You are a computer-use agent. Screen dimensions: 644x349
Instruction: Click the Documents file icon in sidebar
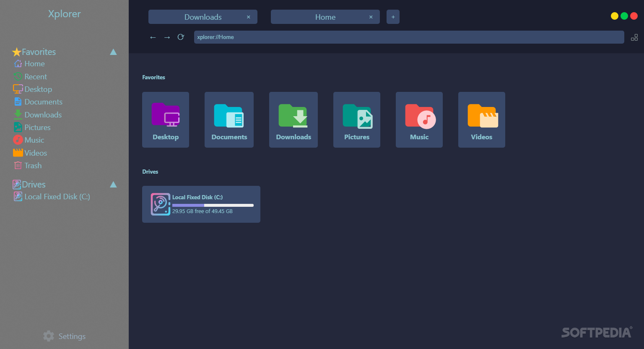(x=18, y=102)
